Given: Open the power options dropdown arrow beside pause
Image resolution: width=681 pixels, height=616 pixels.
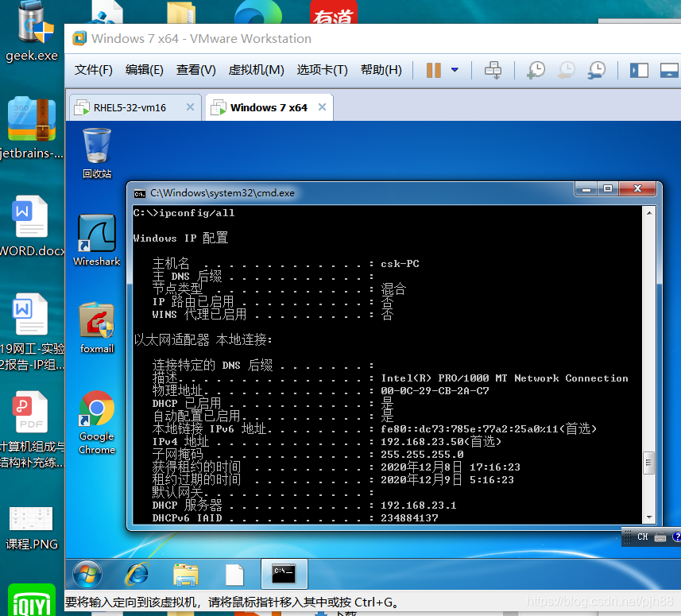Looking at the screenshot, I should (x=455, y=69).
